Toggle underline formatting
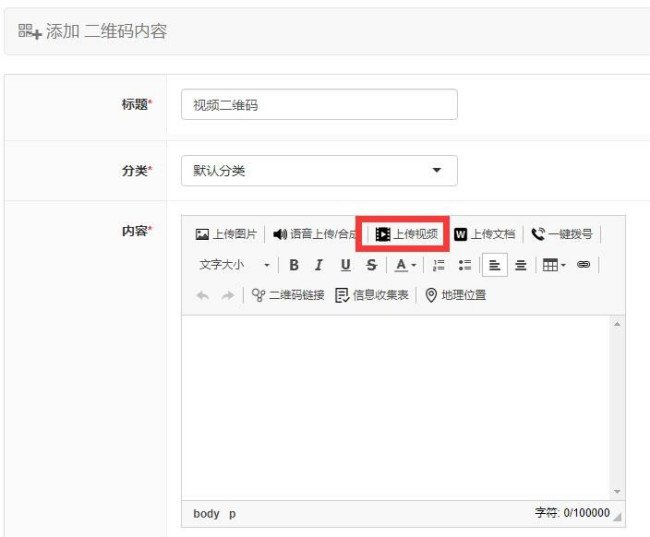 click(x=345, y=265)
